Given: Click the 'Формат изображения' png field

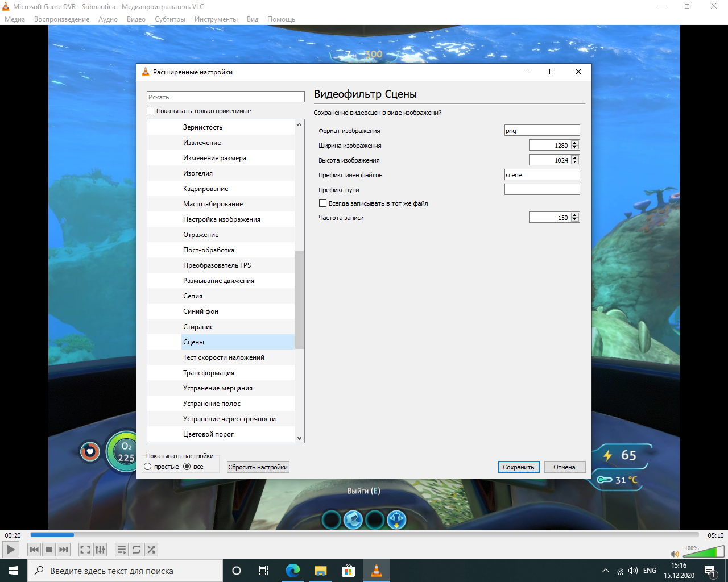Looking at the screenshot, I should pyautogui.click(x=542, y=131).
